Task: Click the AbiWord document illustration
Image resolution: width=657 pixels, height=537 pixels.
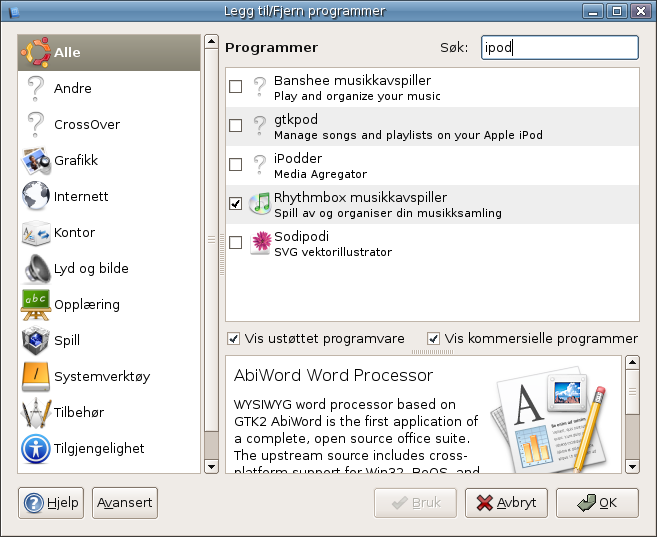Action: click(549, 419)
